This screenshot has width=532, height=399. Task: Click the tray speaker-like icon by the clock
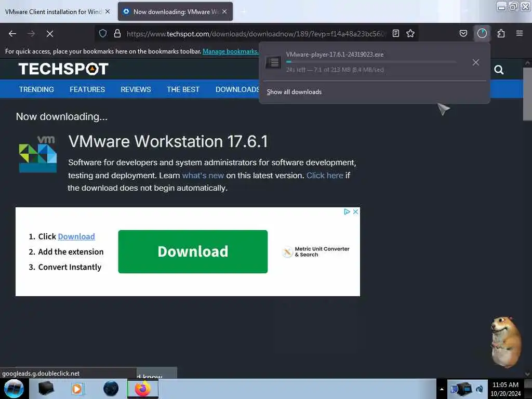480,389
